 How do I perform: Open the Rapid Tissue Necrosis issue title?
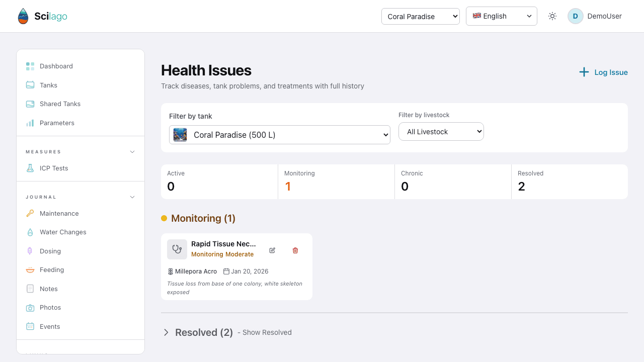pos(223,244)
